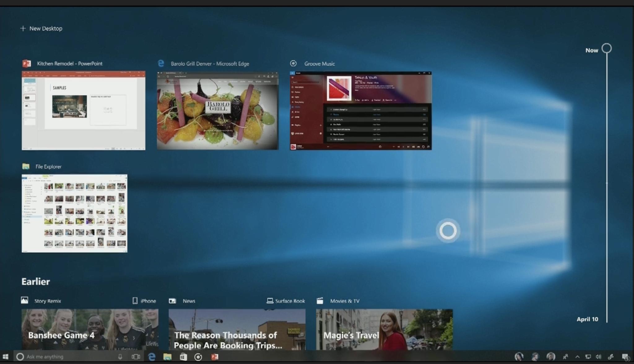This screenshot has width=634, height=364.
Task: Expand the hidden system tray icons chevron
Action: click(577, 357)
